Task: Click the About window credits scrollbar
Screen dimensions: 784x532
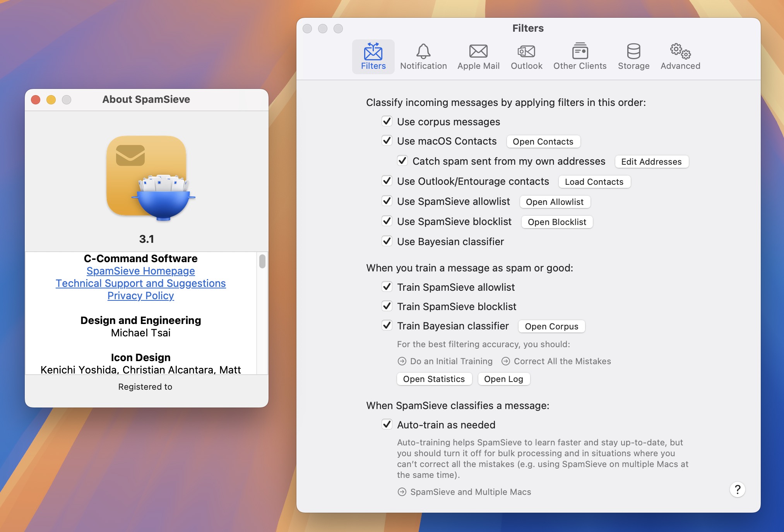Action: click(262, 261)
